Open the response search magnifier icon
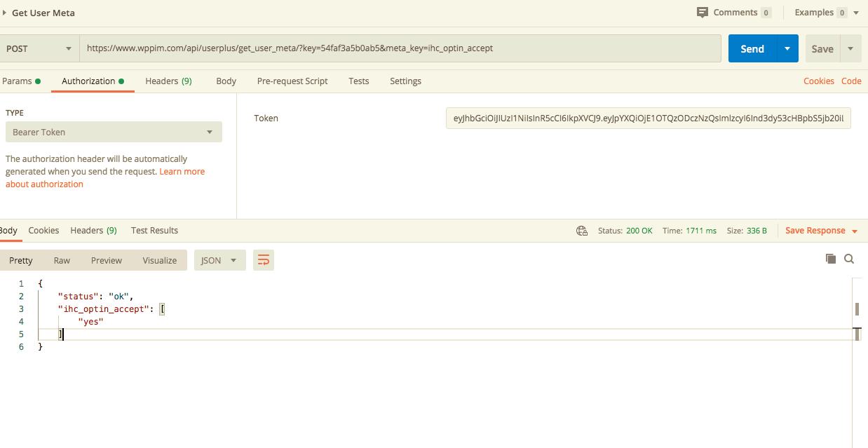This screenshot has width=868, height=448. pyautogui.click(x=849, y=259)
